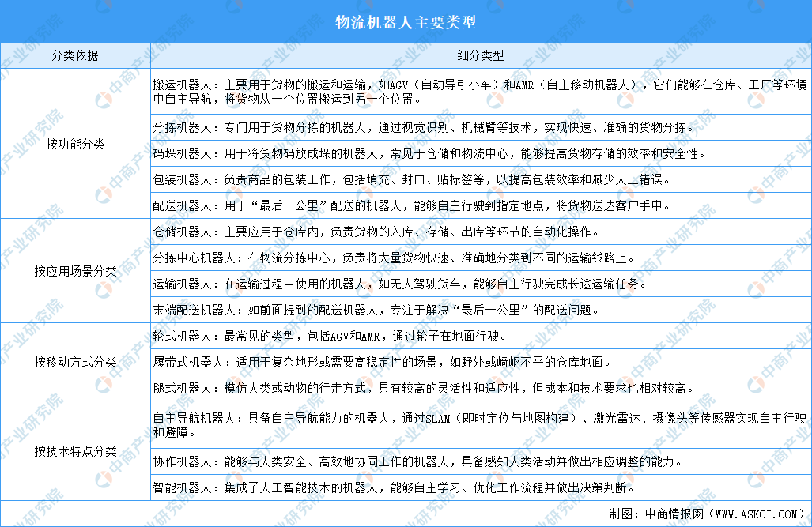Click the 按技术特点分类 category cell
The image size is (812, 527).
75,451
